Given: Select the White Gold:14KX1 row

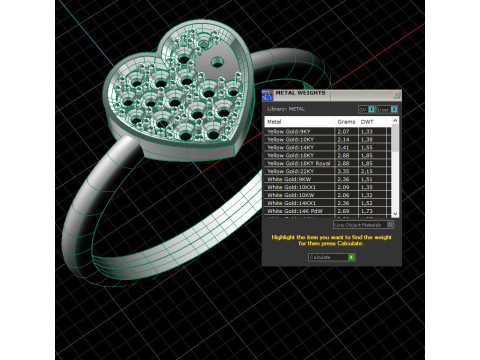Looking at the screenshot, I should [328, 203].
